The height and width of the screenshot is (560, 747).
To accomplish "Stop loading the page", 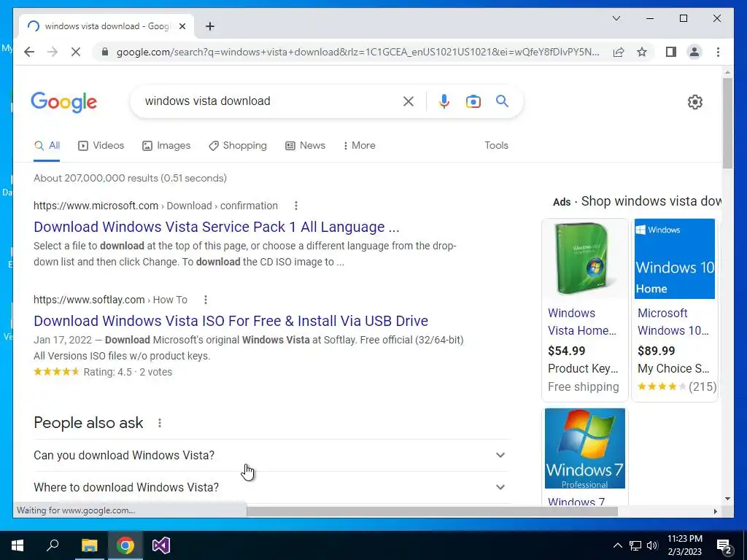I will pos(76,52).
